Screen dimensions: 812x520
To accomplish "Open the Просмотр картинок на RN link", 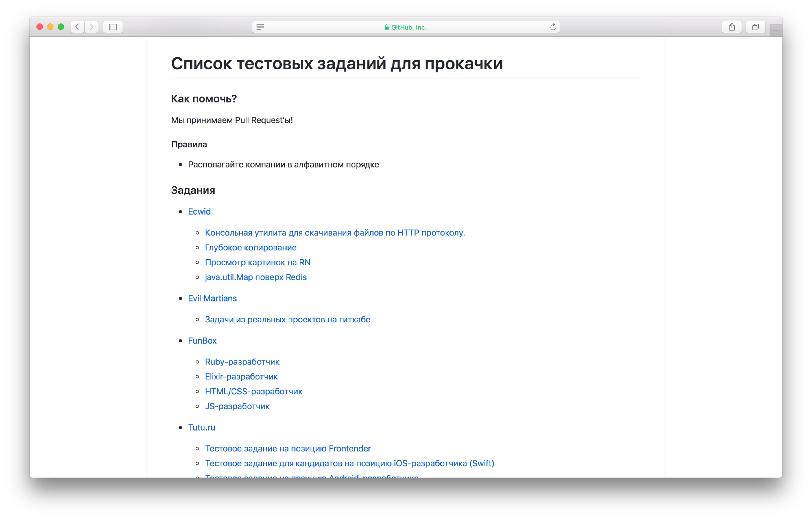I will [x=258, y=262].
